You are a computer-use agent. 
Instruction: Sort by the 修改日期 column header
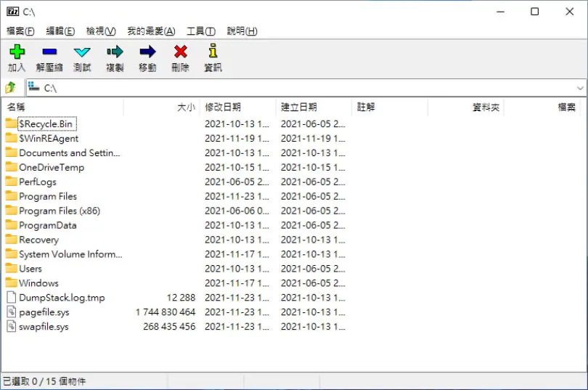(x=238, y=107)
